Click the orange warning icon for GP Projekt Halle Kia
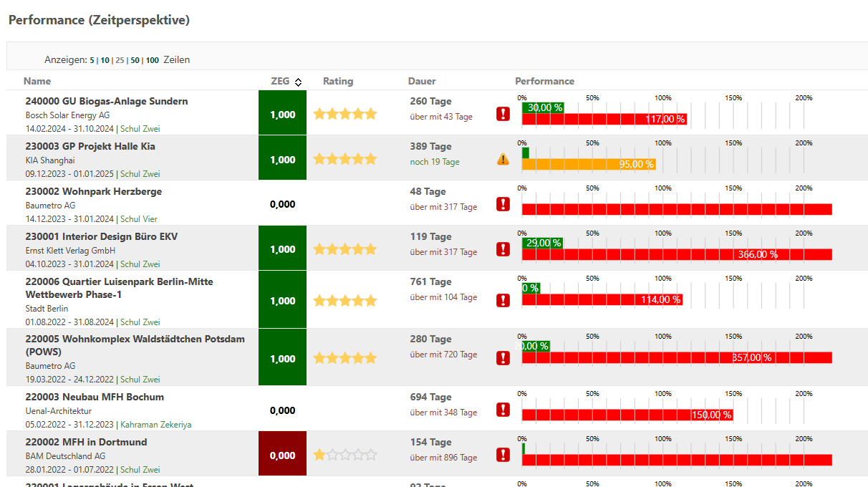The height and width of the screenshot is (487, 868). pos(503,159)
